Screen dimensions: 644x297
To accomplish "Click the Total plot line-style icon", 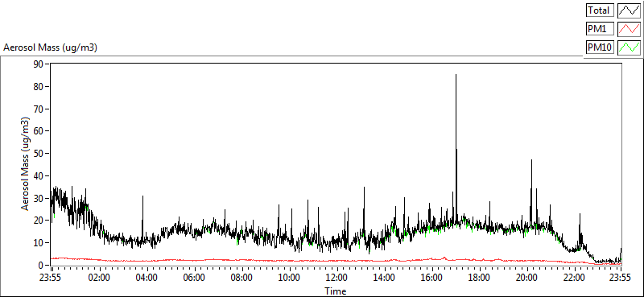I will pyautogui.click(x=629, y=10).
